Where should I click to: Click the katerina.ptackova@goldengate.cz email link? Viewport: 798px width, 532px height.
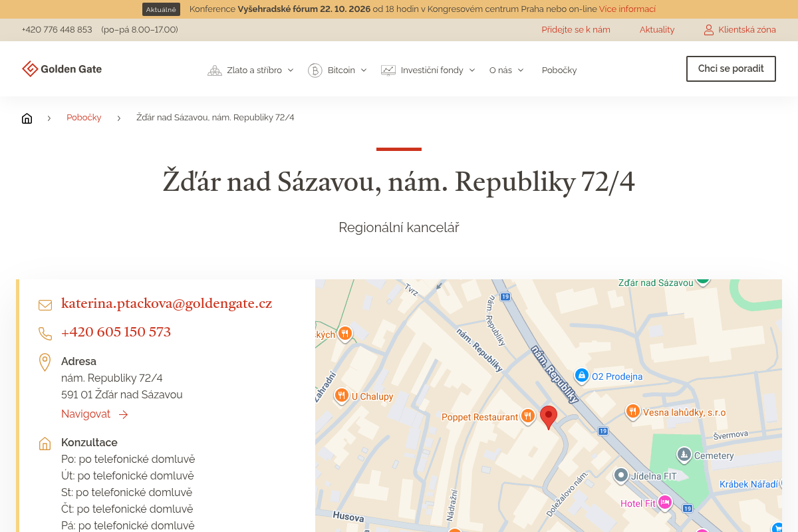[166, 304]
